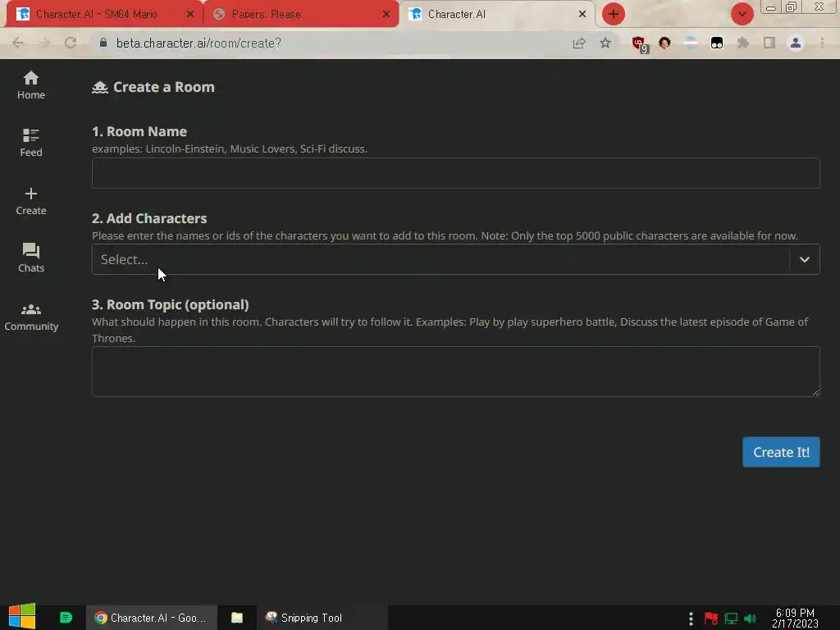Close the Papers, Please tab
The image size is (840, 630).
[386, 15]
